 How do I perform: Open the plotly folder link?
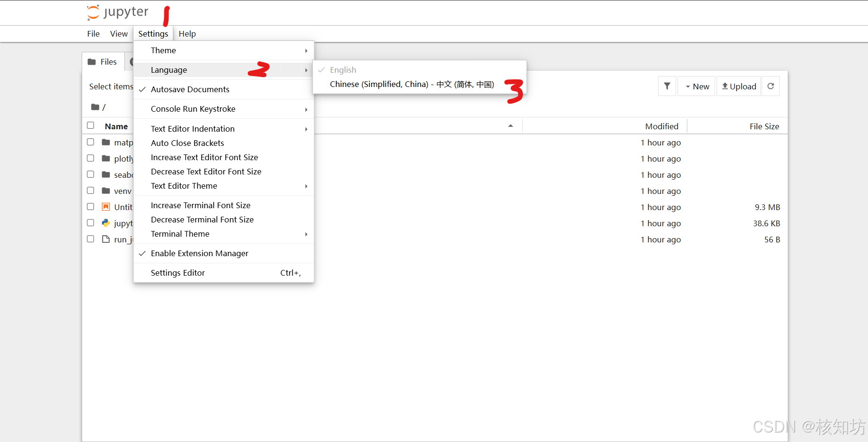tap(123, 158)
